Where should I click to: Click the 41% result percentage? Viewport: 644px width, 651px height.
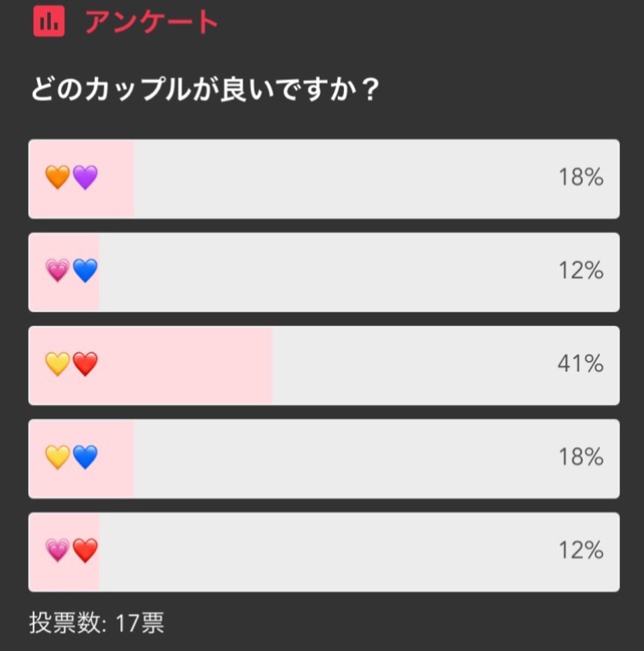coord(580,364)
